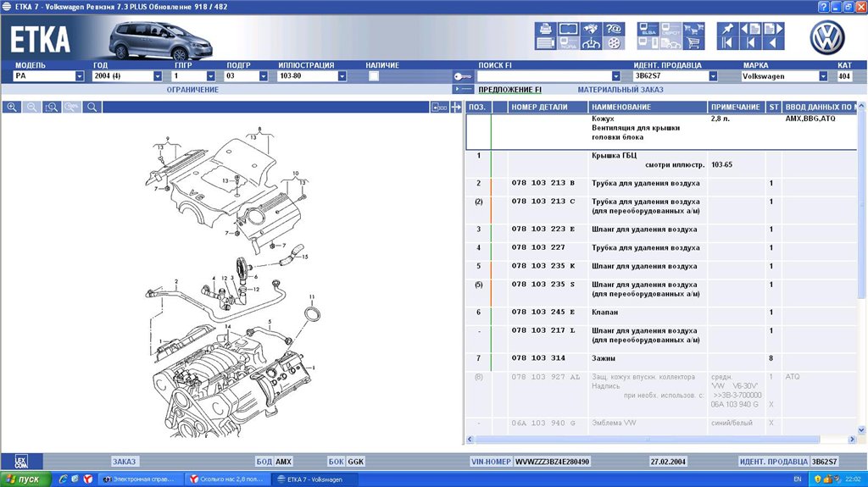The height and width of the screenshot is (487, 868).
Task: Open the ПОИСК FI dropdown arrow
Action: point(616,76)
